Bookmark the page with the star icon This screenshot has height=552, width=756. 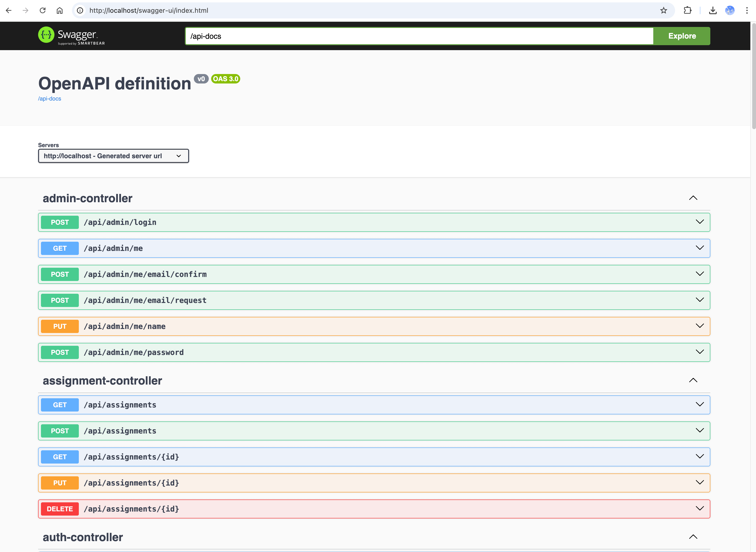point(663,10)
